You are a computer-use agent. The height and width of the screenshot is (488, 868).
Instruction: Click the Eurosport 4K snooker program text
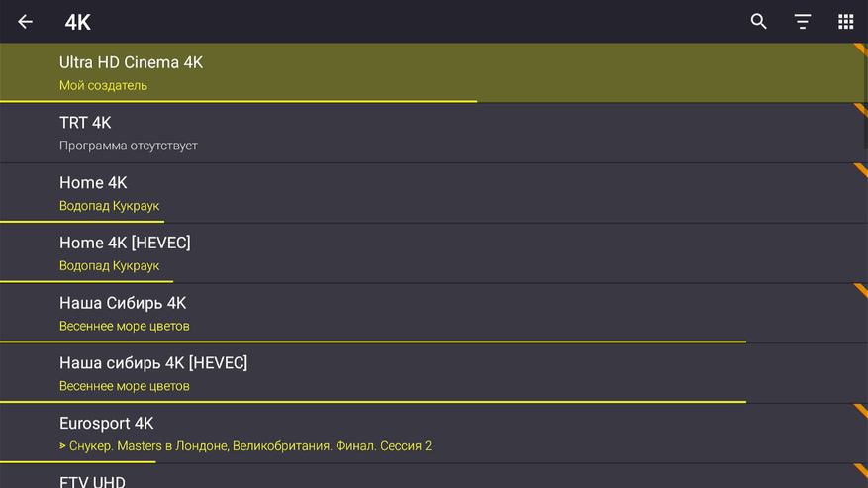click(x=245, y=446)
